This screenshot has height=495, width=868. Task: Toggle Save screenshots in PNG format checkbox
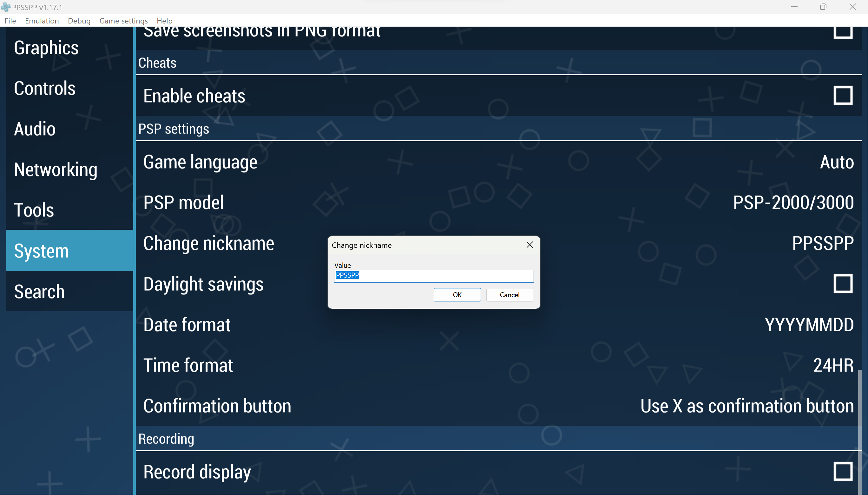(x=843, y=33)
